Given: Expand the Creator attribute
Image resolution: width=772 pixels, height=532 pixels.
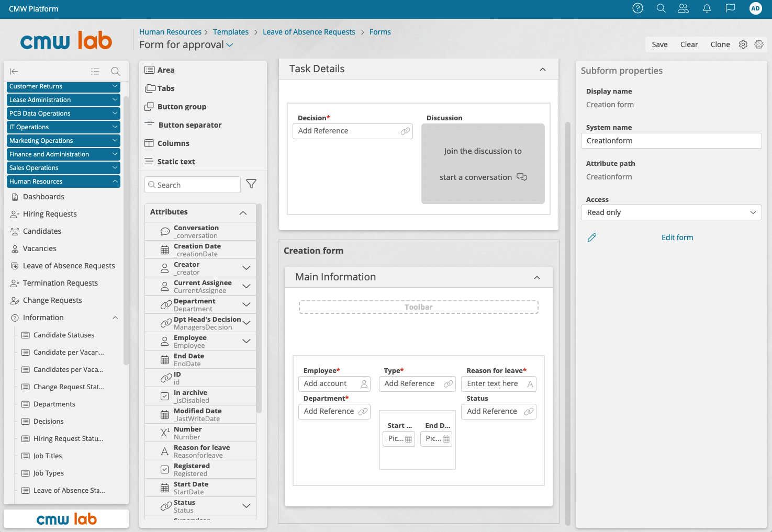Looking at the screenshot, I should point(247,268).
